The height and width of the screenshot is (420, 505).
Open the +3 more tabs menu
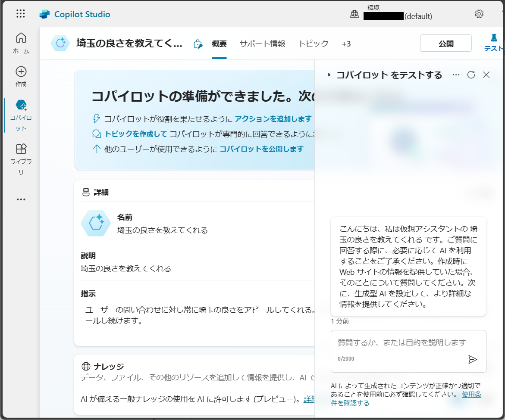pos(346,44)
